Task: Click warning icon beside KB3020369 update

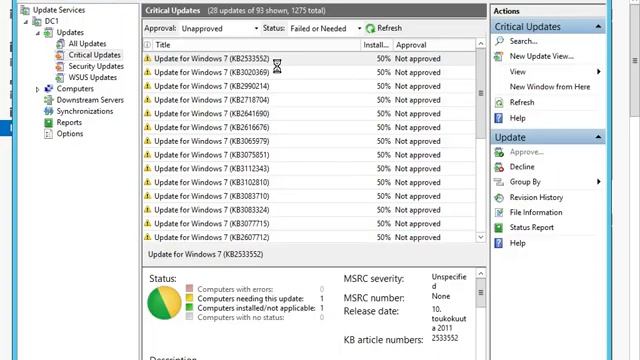Action: (x=148, y=72)
